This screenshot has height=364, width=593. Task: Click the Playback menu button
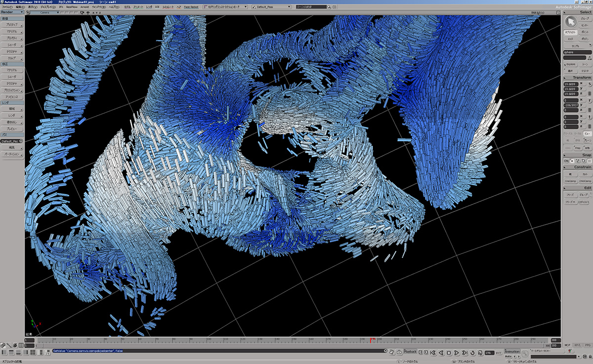tap(410, 351)
